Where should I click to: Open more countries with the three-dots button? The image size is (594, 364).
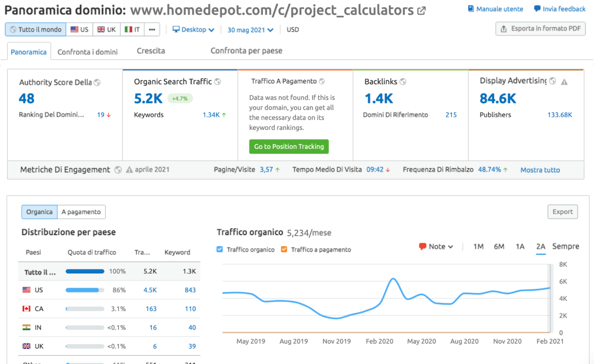[152, 29]
